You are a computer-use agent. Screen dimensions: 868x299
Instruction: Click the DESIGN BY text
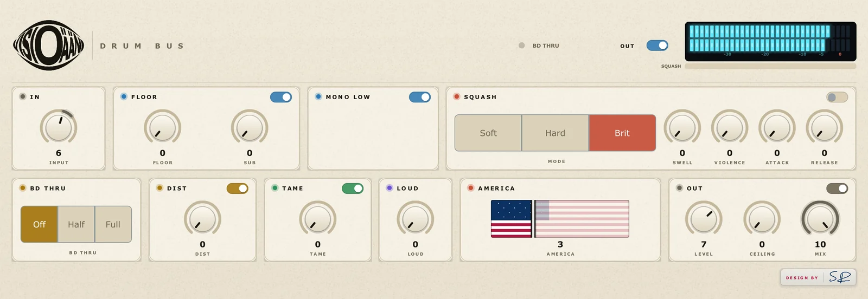click(802, 278)
